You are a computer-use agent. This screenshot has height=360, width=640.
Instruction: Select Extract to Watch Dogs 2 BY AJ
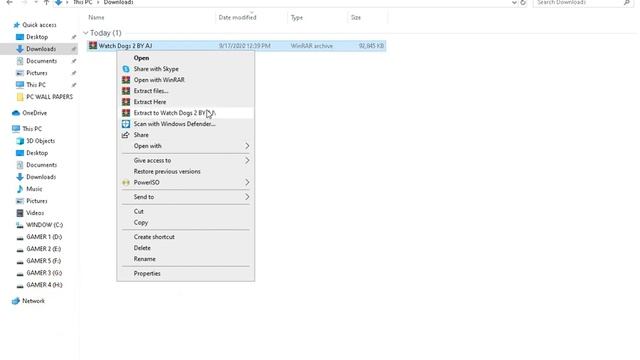[186, 113]
